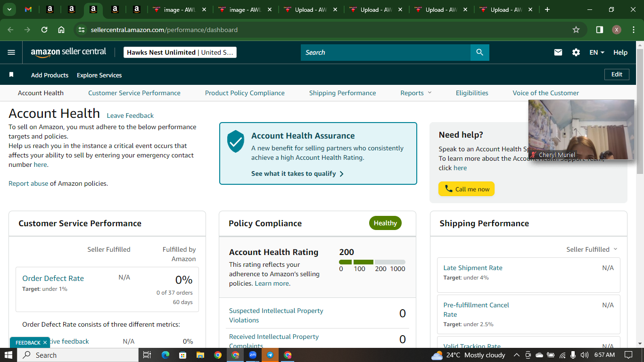Viewport: 644px width, 362px height.
Task: Reload the page in Chrome
Action: click(x=44, y=30)
